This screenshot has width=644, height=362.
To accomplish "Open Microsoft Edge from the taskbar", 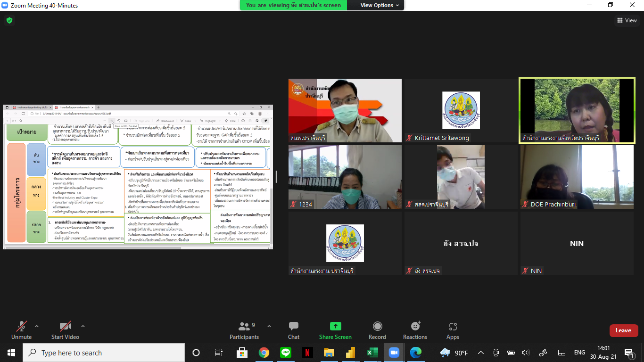I will pos(415,353).
